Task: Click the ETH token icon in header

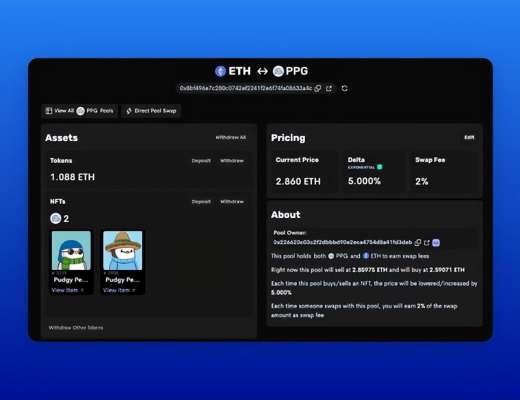Action: click(x=220, y=71)
